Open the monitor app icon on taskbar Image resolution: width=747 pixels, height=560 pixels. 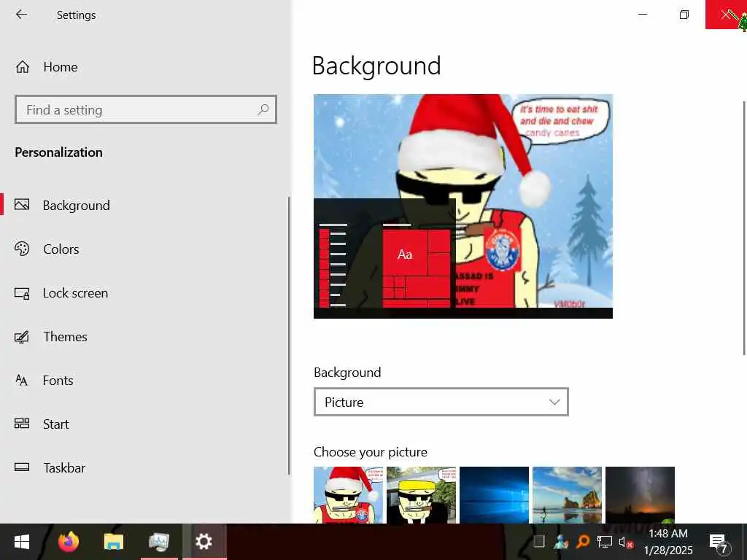(x=158, y=542)
